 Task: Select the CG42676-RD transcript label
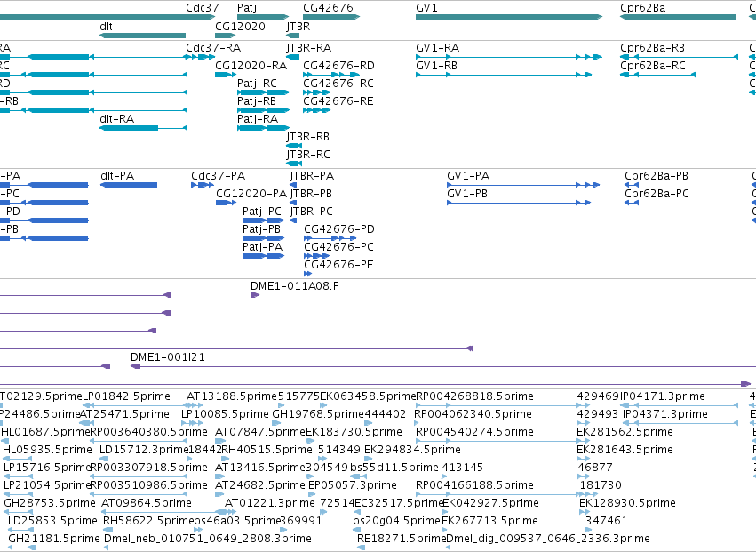[x=338, y=65]
